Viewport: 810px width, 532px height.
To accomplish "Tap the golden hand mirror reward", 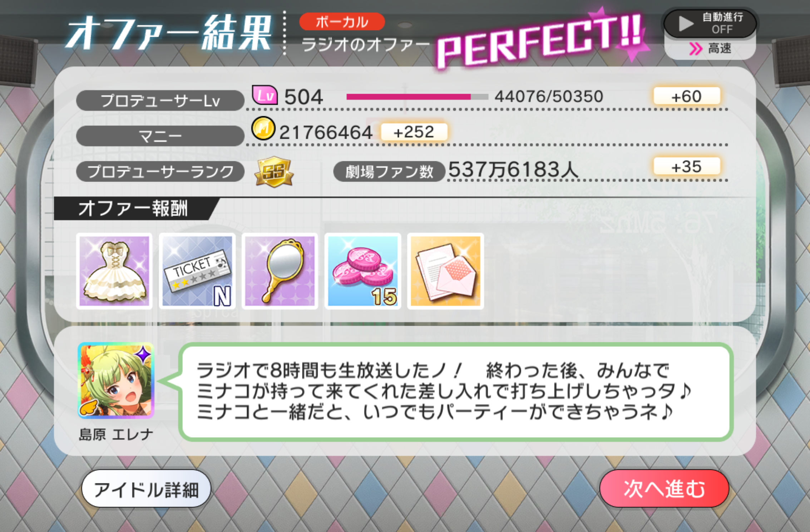I will [280, 271].
